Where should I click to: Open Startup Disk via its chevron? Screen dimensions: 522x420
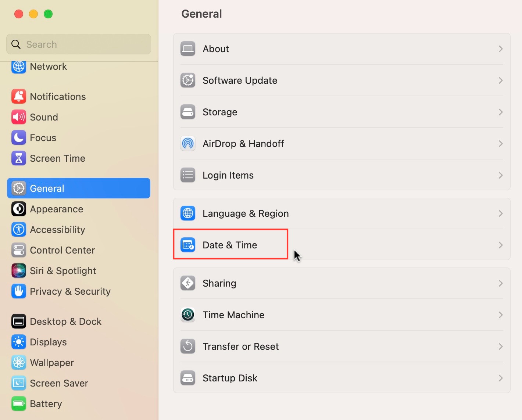click(500, 378)
